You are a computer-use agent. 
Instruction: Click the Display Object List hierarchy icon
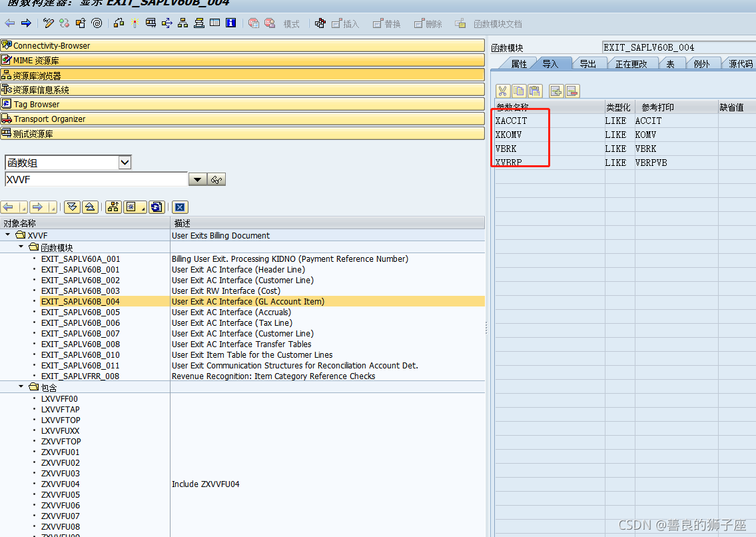[183, 23]
